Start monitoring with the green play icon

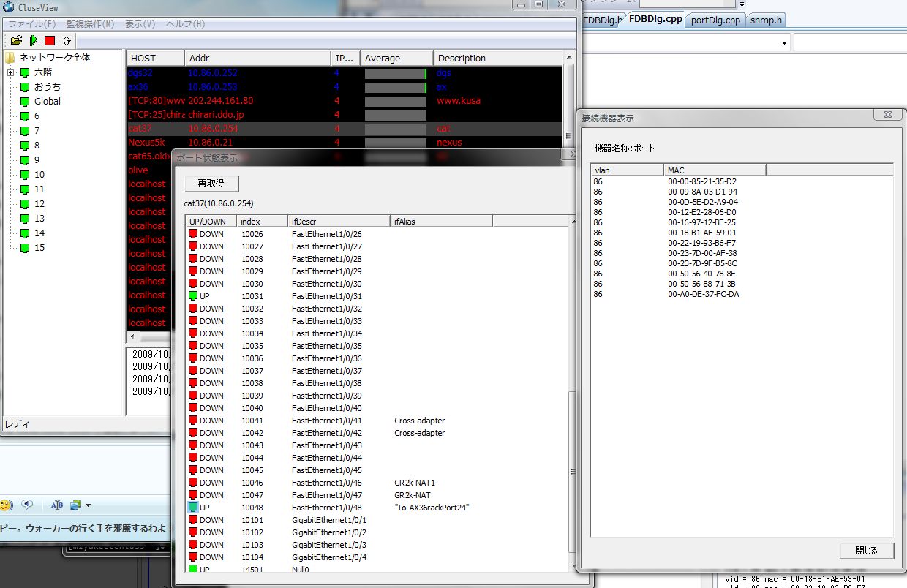coord(34,40)
